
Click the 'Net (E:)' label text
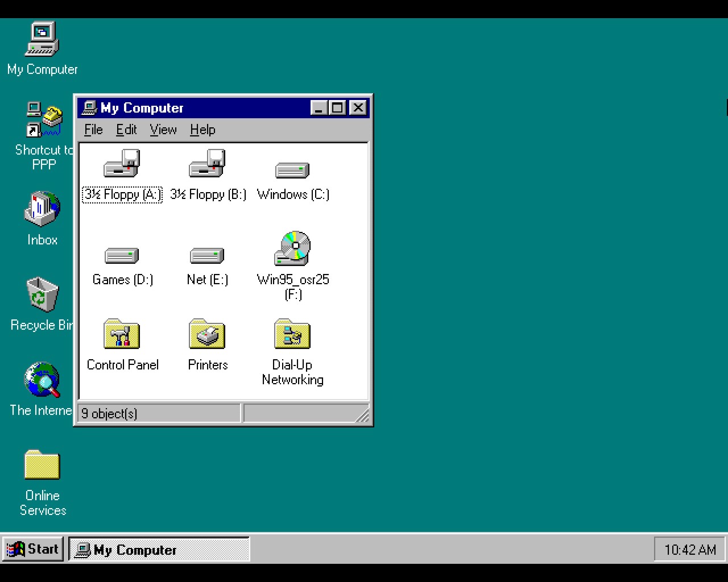[208, 280]
